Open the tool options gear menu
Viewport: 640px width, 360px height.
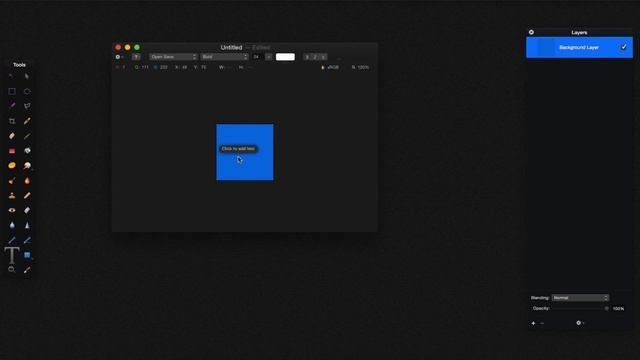click(x=119, y=57)
